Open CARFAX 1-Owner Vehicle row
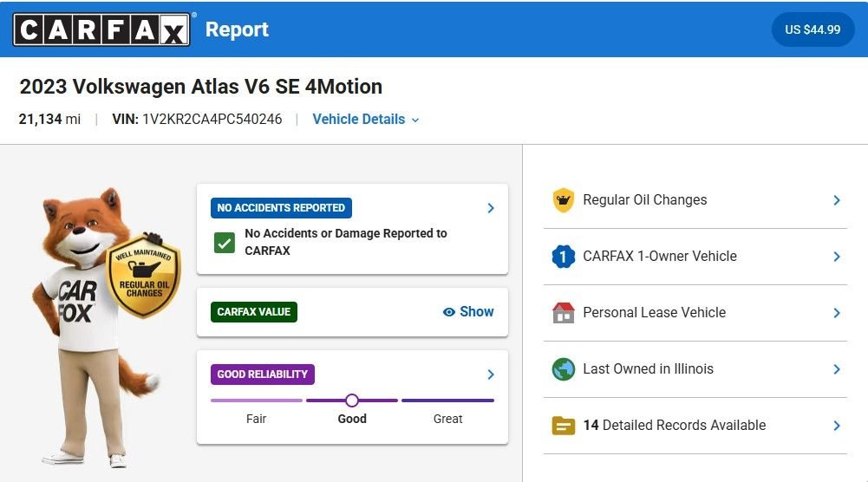 click(695, 257)
